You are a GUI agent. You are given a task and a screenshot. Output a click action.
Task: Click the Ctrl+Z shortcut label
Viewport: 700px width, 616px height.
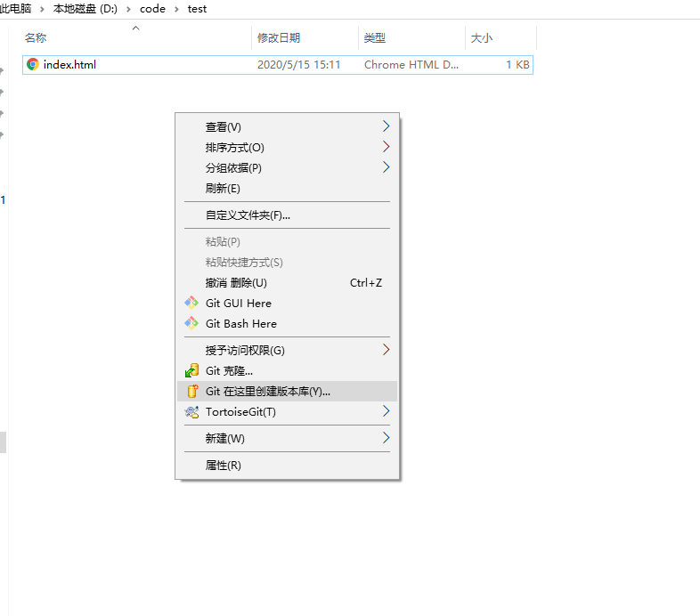(x=366, y=283)
